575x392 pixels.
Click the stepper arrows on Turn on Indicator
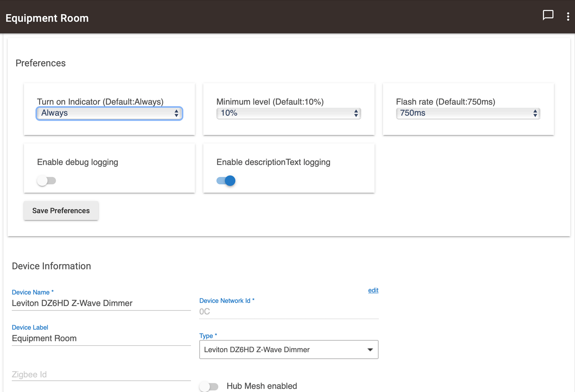point(177,113)
